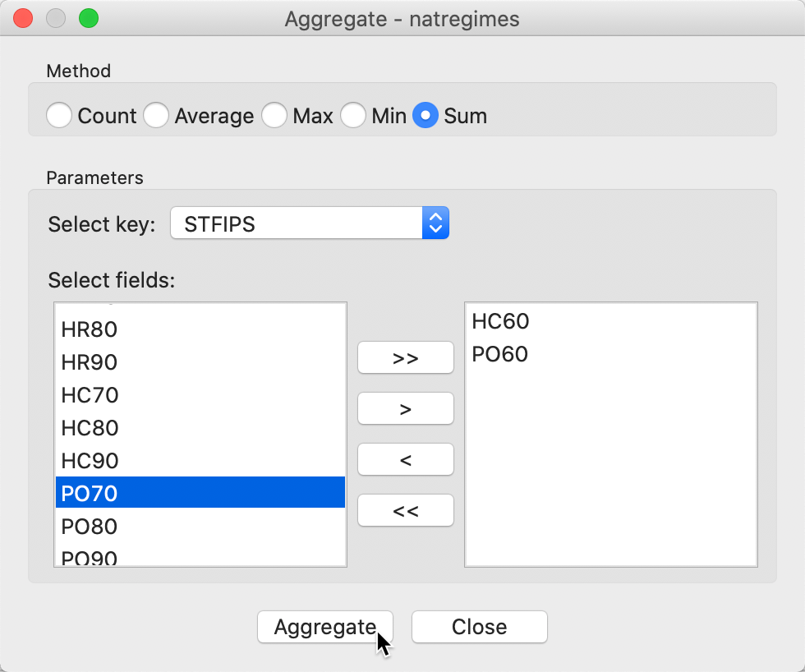805x672 pixels.
Task: Select HC90 in the fields list
Action: tap(200, 461)
